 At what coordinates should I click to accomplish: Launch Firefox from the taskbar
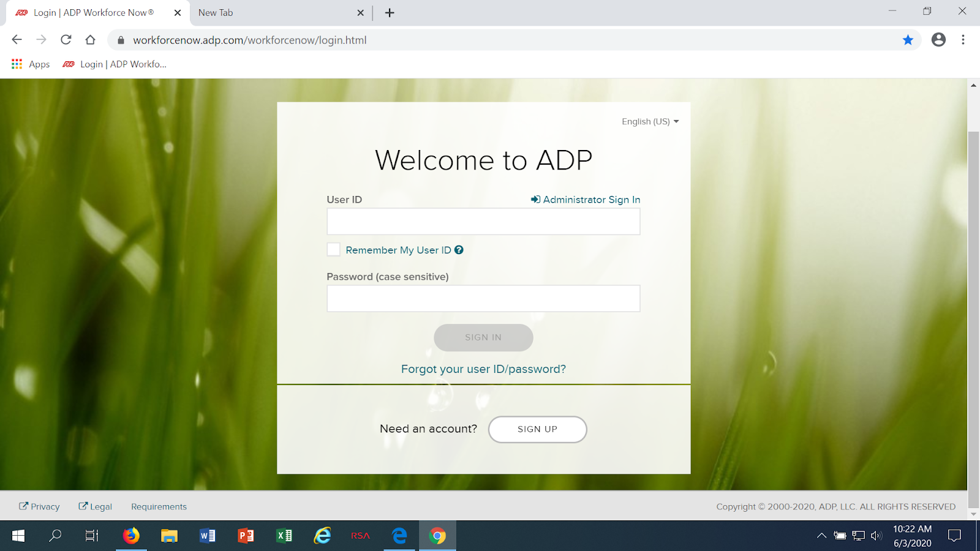click(131, 536)
